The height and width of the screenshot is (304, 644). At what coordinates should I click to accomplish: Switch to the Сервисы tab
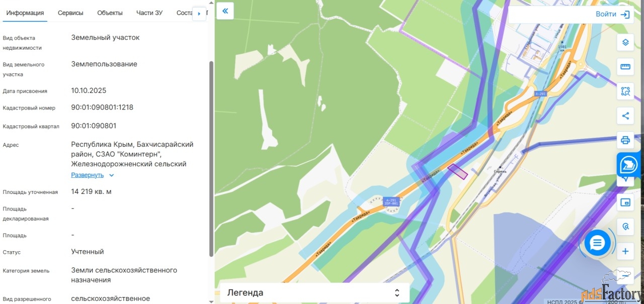(x=70, y=13)
